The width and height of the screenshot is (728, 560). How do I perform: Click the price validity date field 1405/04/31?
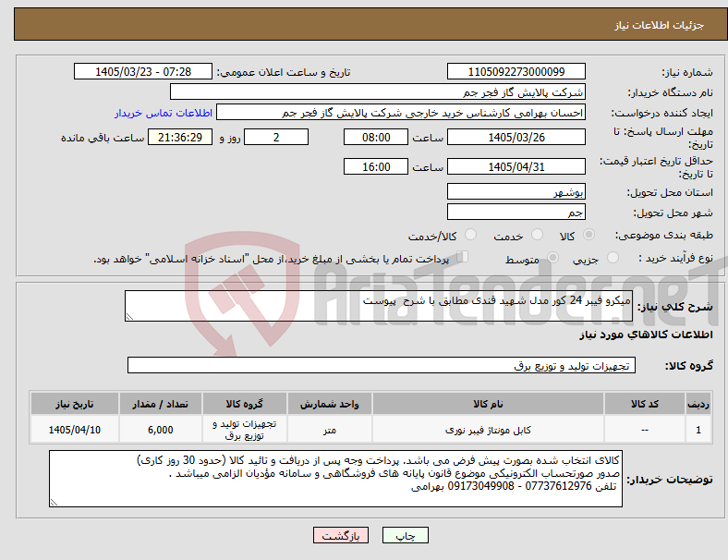516,166
